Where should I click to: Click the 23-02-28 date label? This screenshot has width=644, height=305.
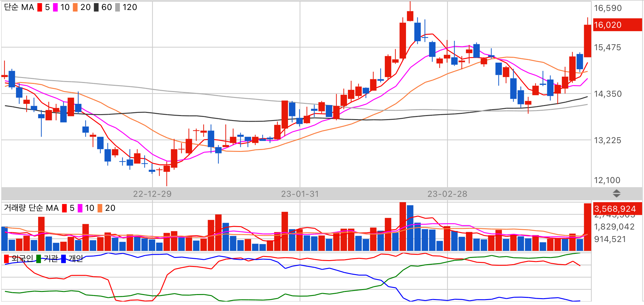click(447, 194)
